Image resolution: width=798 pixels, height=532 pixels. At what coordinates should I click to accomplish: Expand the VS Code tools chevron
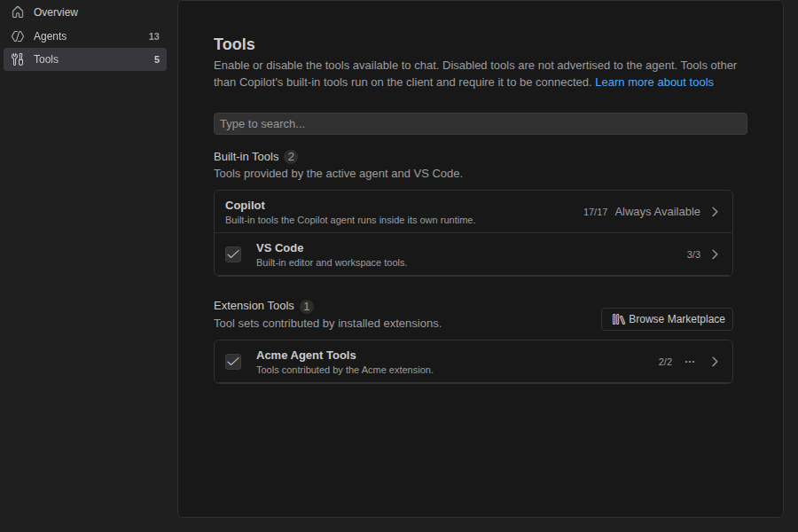715,254
